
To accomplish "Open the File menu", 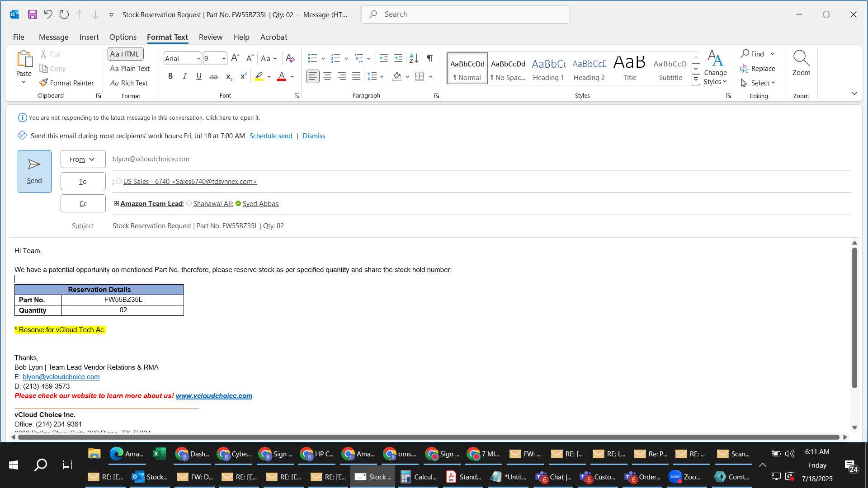I will pyautogui.click(x=19, y=37).
